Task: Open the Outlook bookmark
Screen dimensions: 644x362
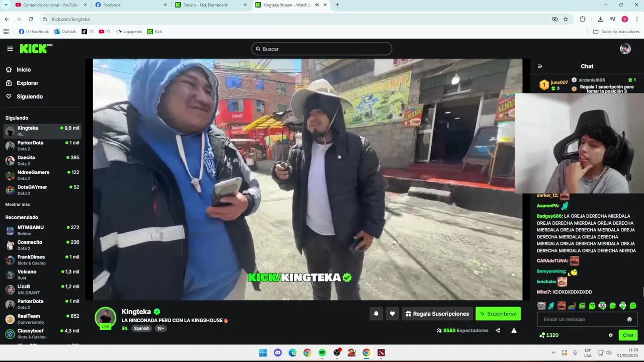Action: pyautogui.click(x=65, y=31)
